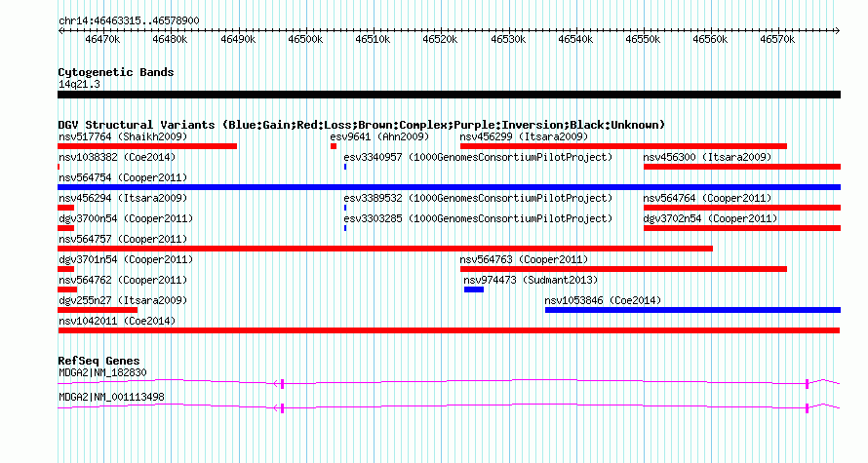Open nsv456294 (Itsara2009) label
The width and height of the screenshot is (868, 463).
[123, 198]
